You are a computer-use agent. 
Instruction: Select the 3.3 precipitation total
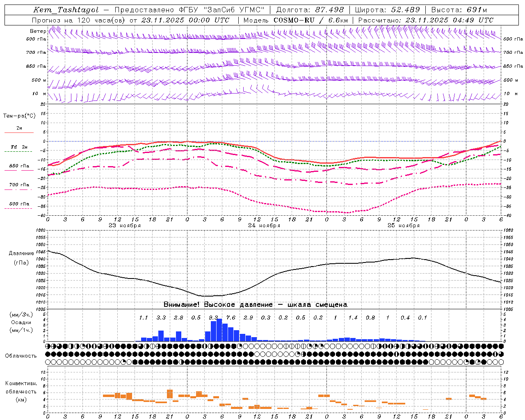161,318
